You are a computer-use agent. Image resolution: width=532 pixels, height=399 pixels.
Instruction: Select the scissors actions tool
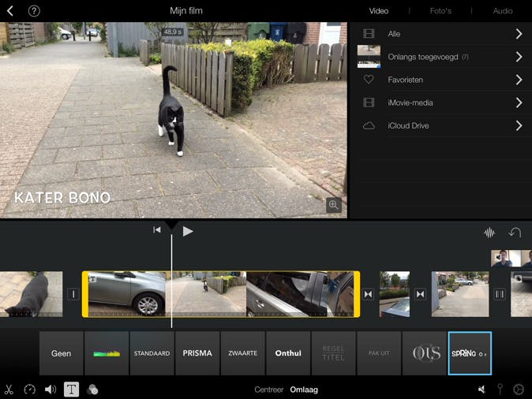pyautogui.click(x=9, y=390)
